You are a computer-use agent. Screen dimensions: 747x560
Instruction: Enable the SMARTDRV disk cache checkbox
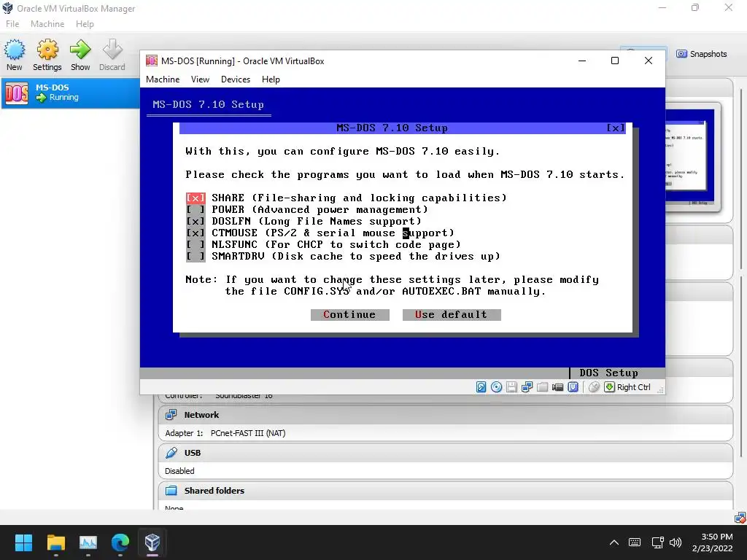pyautogui.click(x=196, y=256)
